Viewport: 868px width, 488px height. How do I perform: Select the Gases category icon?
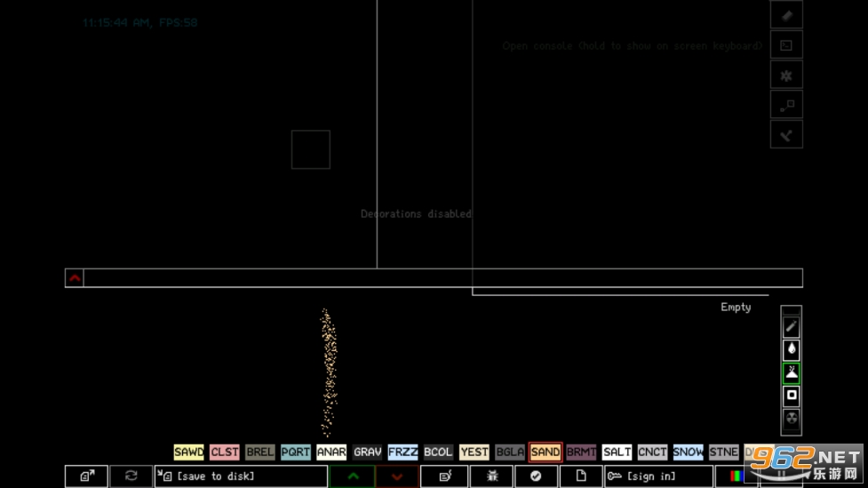pyautogui.click(x=791, y=327)
